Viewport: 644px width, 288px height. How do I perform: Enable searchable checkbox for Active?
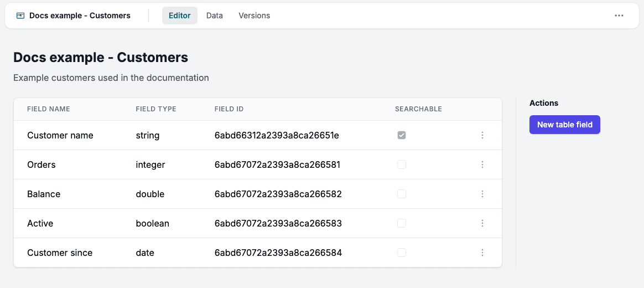[x=402, y=223]
